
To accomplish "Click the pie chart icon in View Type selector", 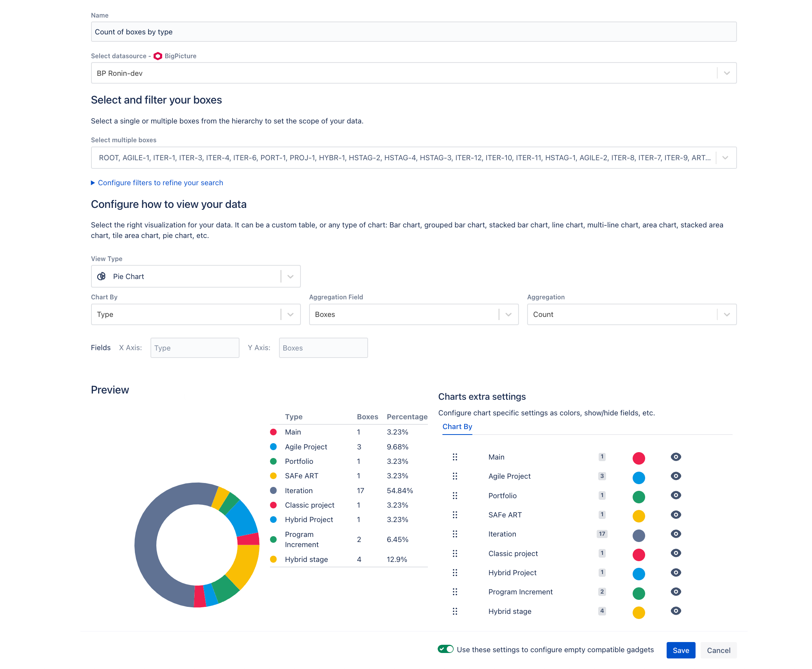I will tap(101, 276).
